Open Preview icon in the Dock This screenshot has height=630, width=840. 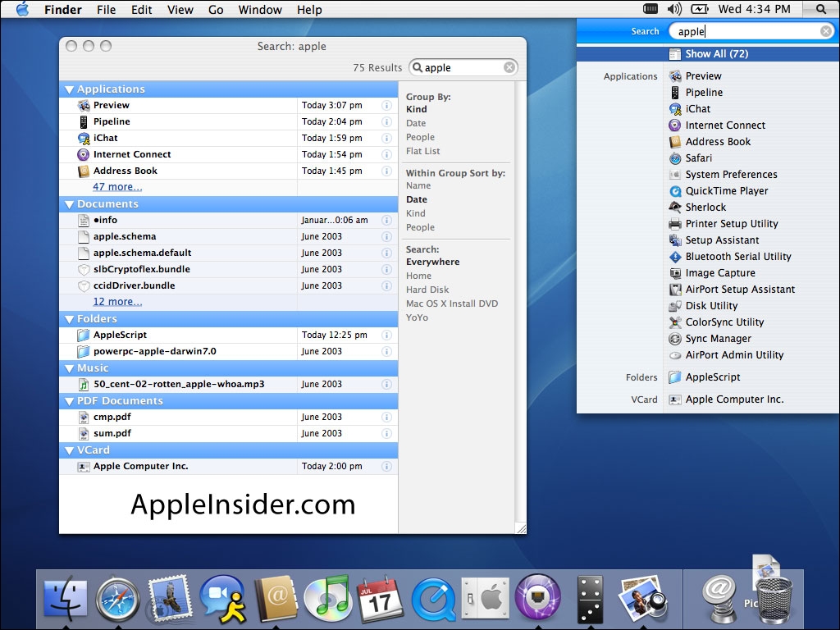click(642, 598)
